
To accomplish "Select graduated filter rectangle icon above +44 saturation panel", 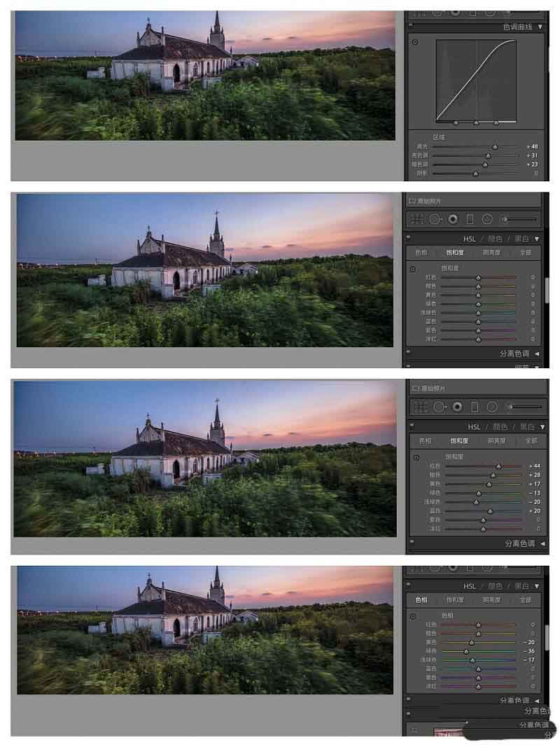I will point(475,407).
